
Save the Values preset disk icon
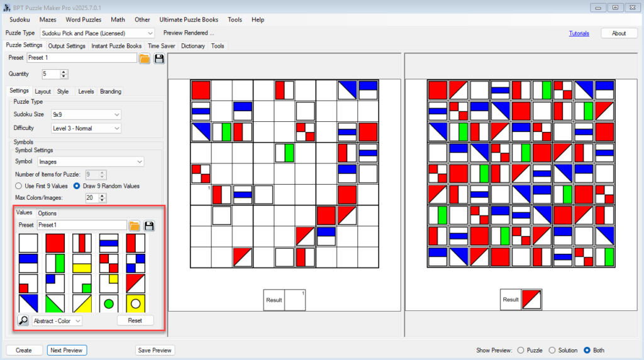click(x=149, y=226)
